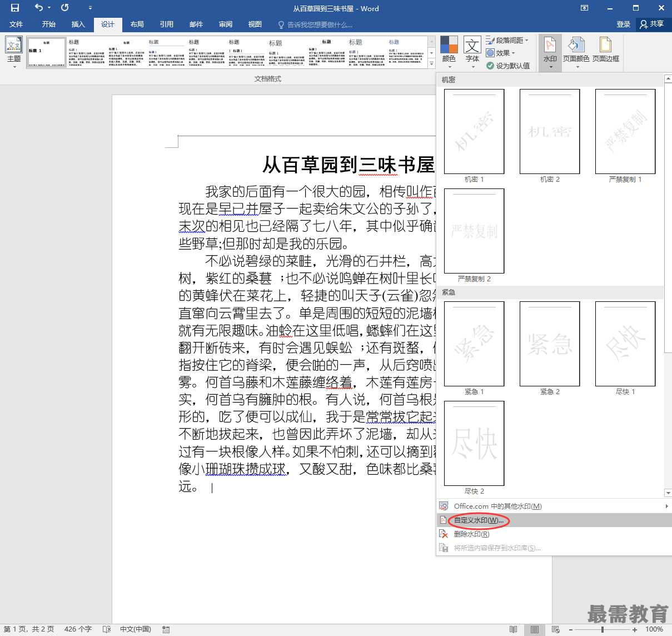
Task: Click the Watermark (水印) button
Action: pyautogui.click(x=550, y=52)
